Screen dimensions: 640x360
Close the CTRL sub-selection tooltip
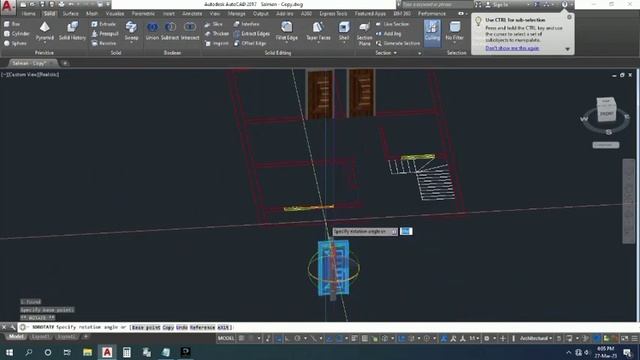(569, 17)
